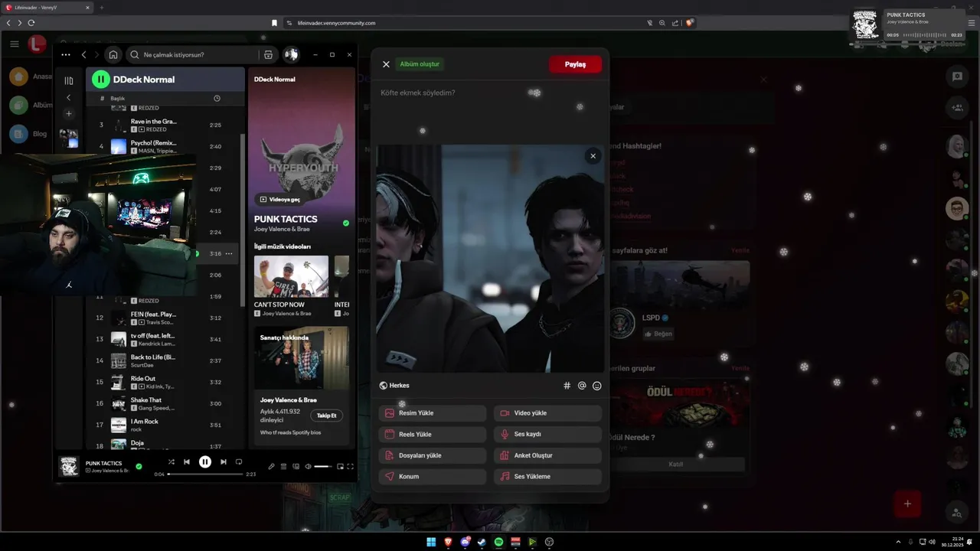Go back in Spotify navigation
Screen dimensions: 980x551
click(83, 54)
